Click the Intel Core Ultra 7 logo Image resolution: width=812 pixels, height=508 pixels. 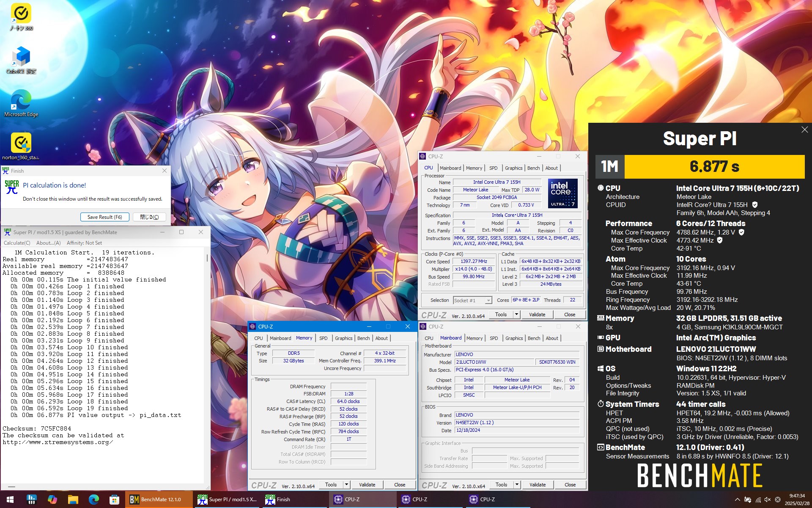(563, 193)
